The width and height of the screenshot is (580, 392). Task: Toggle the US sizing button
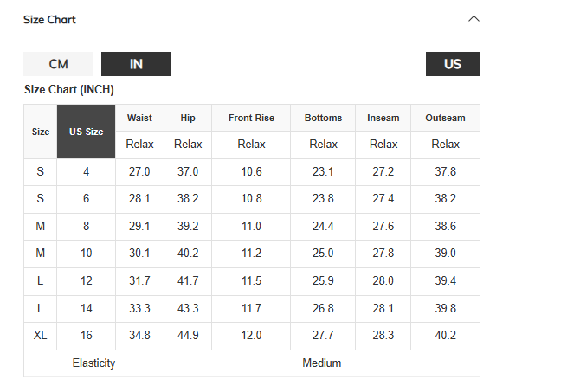point(453,64)
